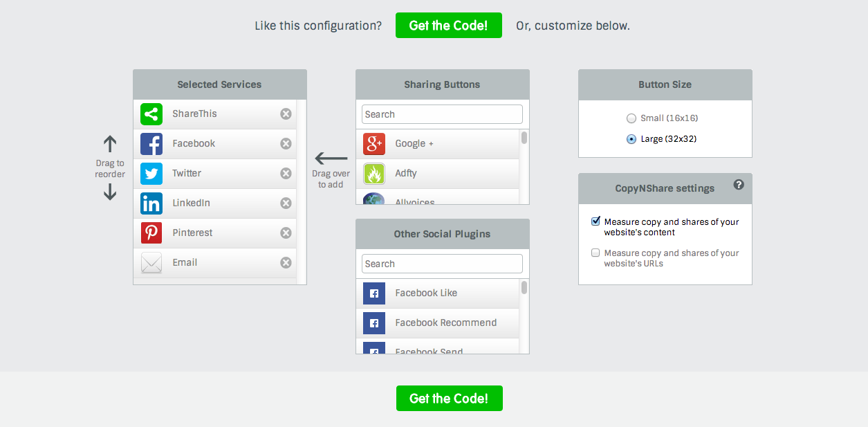Select Small (16x16) button size
Image resolution: width=868 pixels, height=427 pixels.
pyautogui.click(x=631, y=118)
